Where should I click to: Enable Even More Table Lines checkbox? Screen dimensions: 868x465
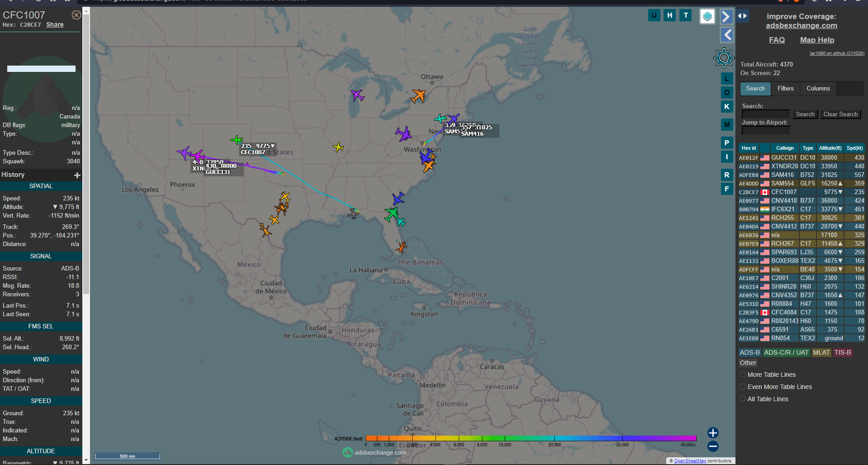[x=743, y=387]
